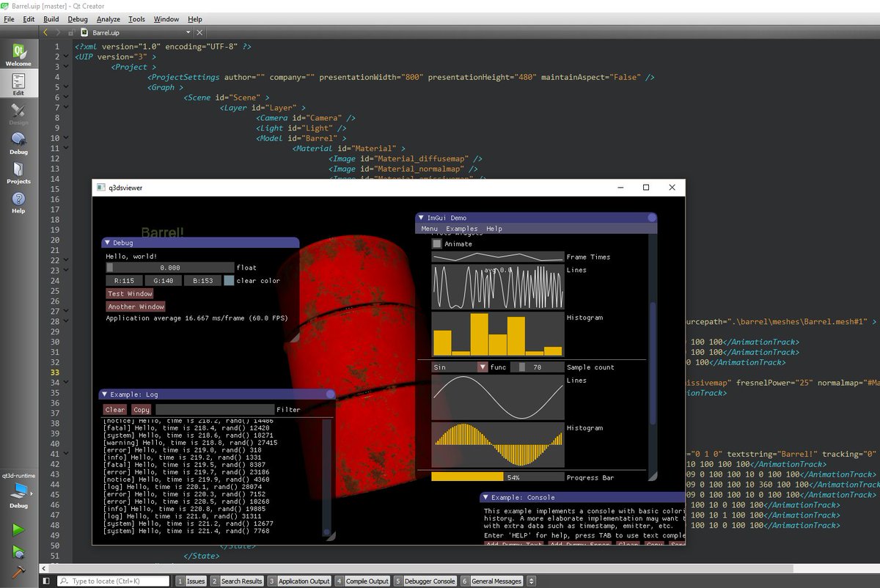This screenshot has width=880, height=588.
Task: Open the Welcome mode in sidebar
Action: [x=18, y=54]
